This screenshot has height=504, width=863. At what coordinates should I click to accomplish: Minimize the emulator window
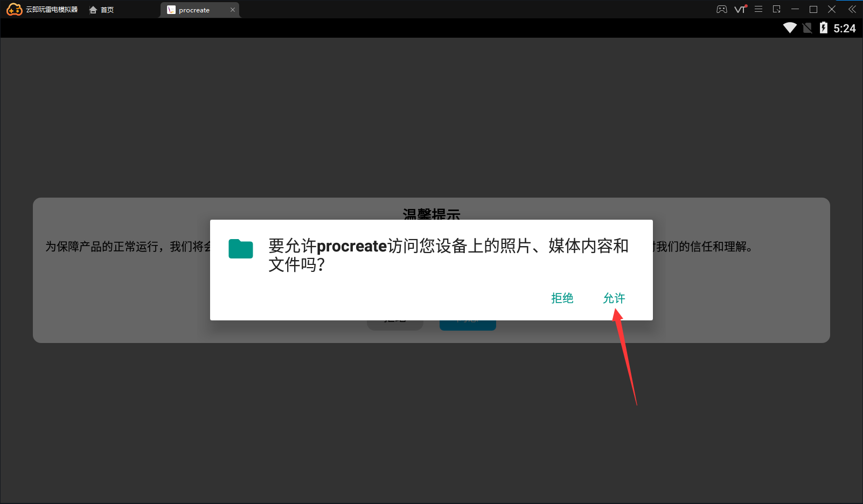point(795,9)
